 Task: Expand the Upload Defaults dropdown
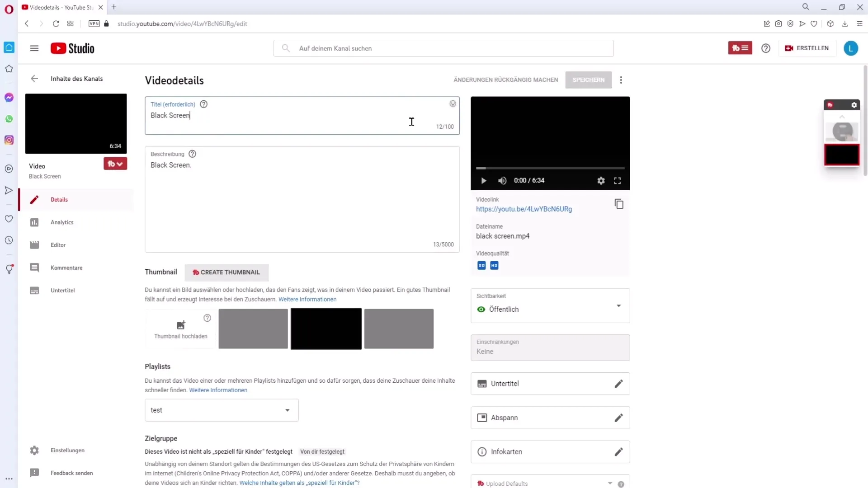point(610,483)
